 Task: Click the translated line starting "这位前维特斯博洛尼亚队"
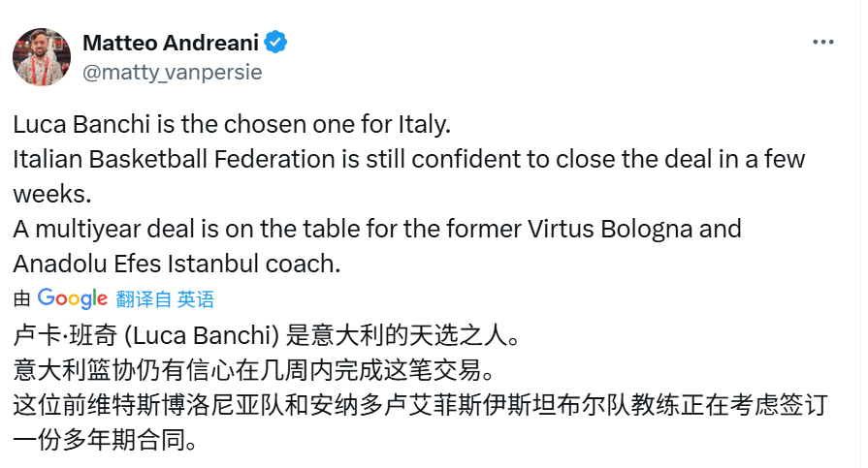tap(419, 405)
